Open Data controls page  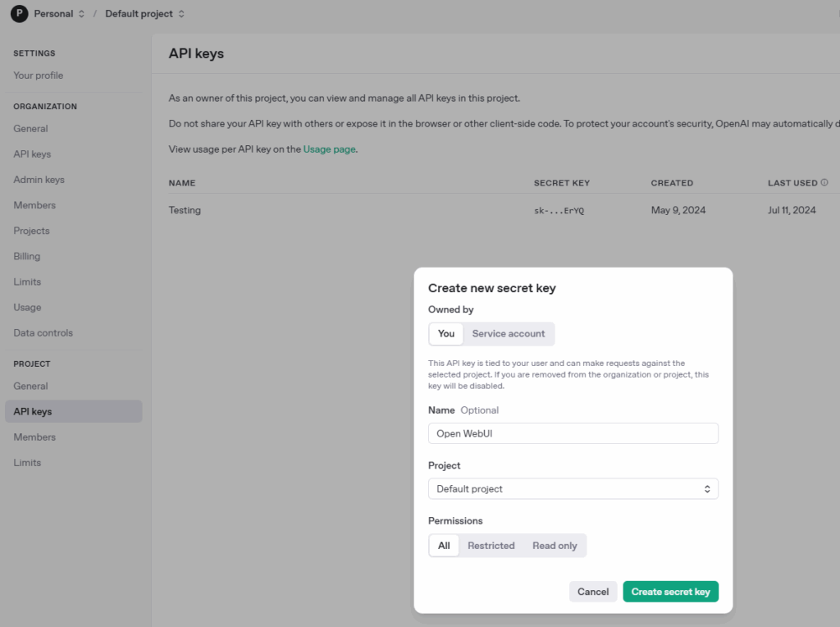tap(43, 333)
